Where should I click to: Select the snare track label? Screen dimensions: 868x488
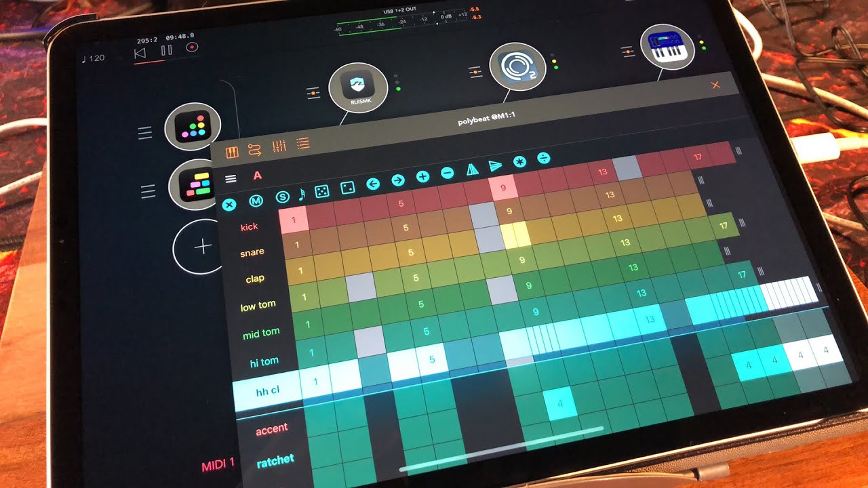(x=252, y=253)
